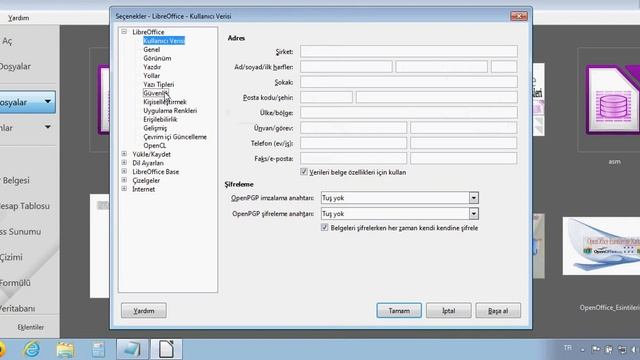Select Yazı Tipleri in the options tree
The width and height of the screenshot is (640, 360).
point(158,84)
